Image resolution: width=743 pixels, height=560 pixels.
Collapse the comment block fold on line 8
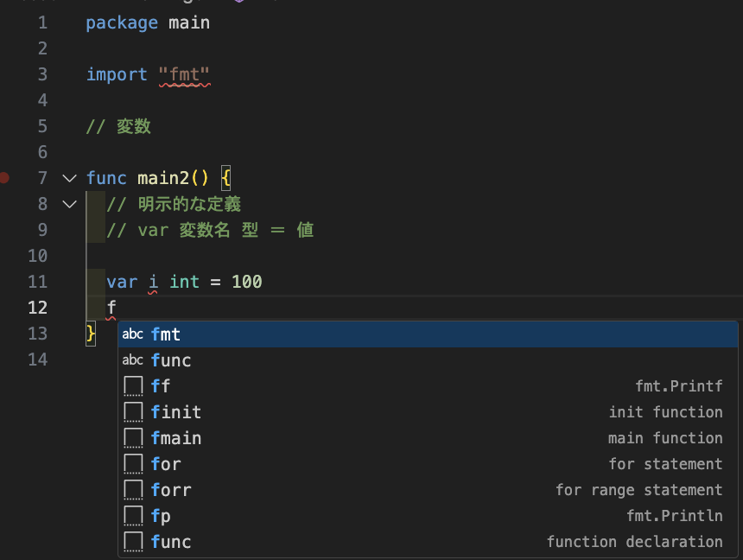pos(70,204)
